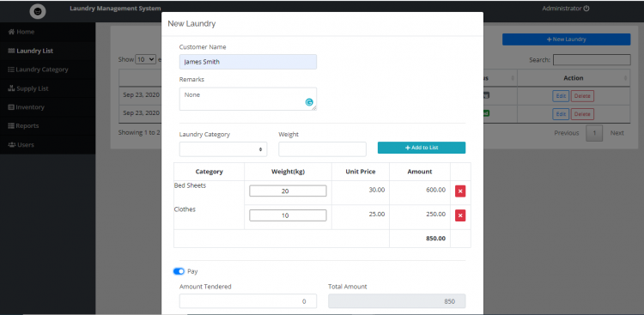
Task: Toggle the Pay switch off
Action: coord(179,271)
